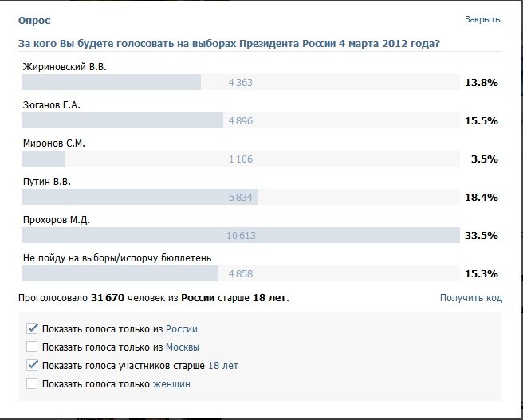The width and height of the screenshot is (523, 420).
Task: Click the 33.5% percentage for Прохоров
Action: tap(481, 236)
